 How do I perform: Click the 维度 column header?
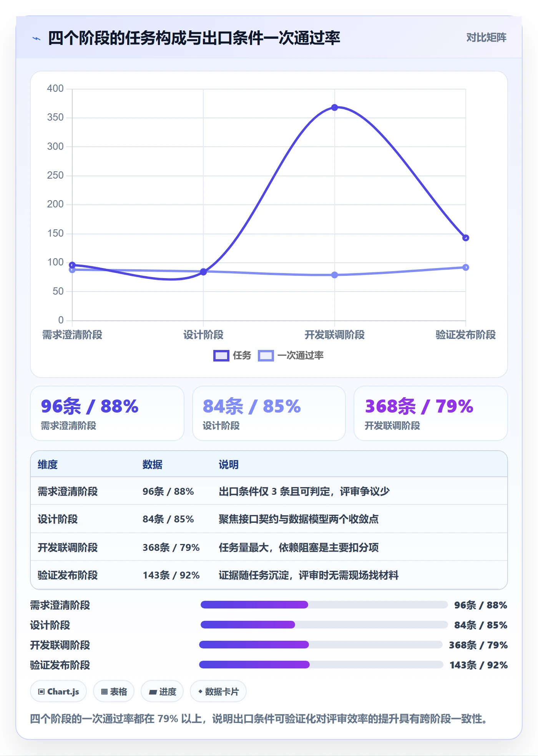(48, 464)
